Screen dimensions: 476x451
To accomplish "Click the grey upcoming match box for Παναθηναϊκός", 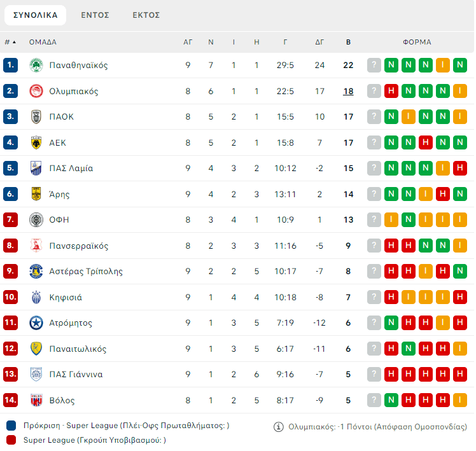I will point(374,66).
